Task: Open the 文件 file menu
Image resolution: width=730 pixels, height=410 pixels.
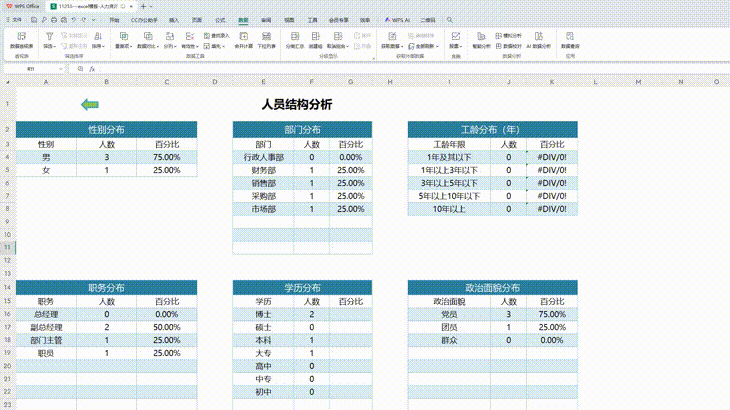Action: coord(14,20)
